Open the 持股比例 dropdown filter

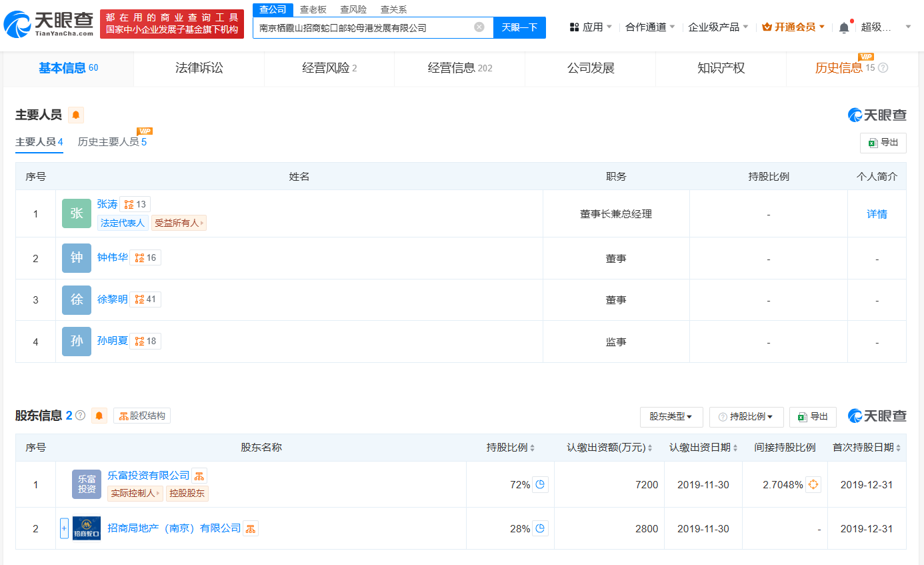746,417
